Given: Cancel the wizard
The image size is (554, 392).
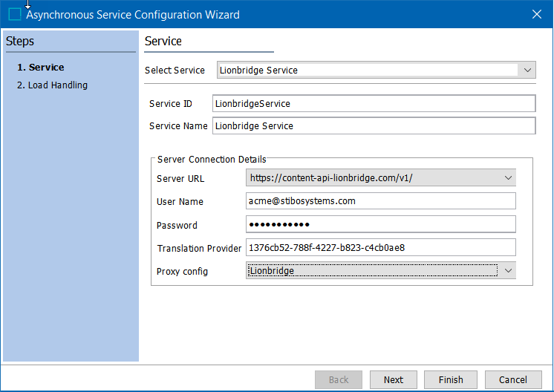Looking at the screenshot, I should point(513,379).
